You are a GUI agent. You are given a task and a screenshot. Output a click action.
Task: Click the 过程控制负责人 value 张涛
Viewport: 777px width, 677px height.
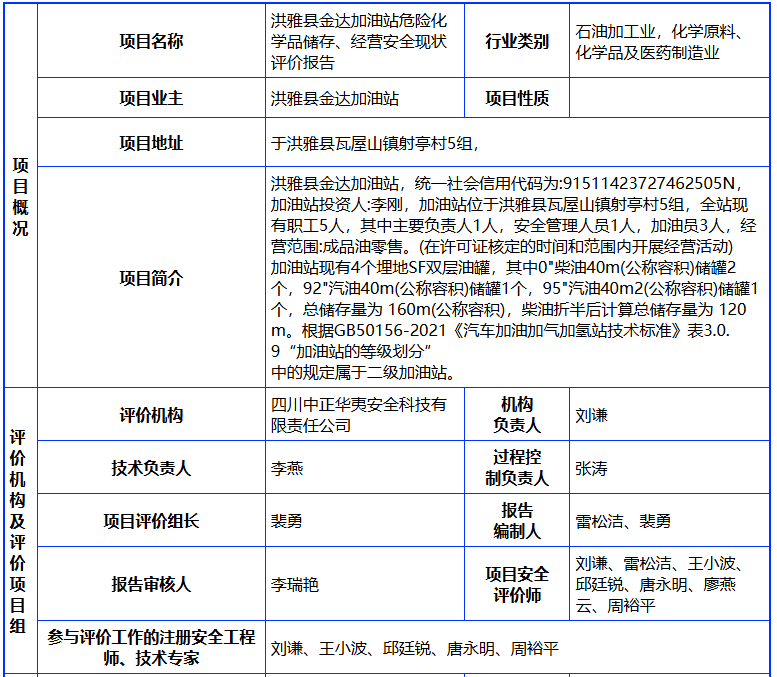tap(591, 468)
